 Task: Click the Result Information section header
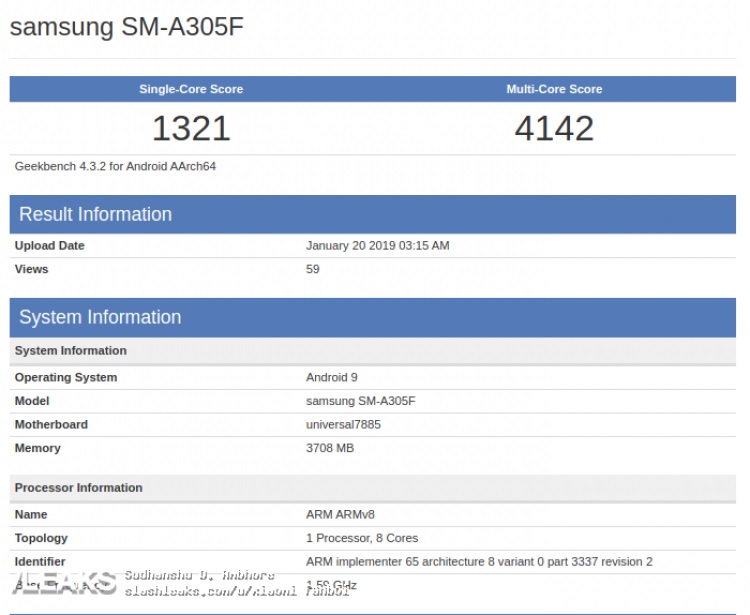tap(96, 214)
